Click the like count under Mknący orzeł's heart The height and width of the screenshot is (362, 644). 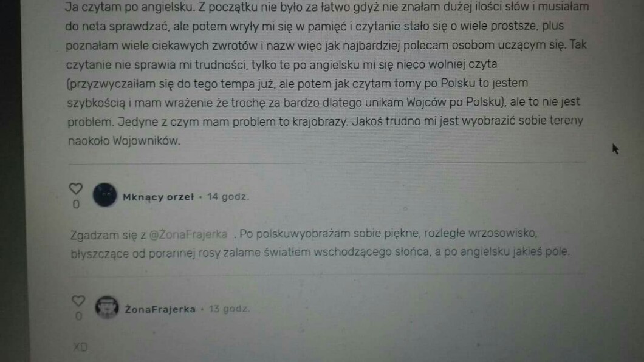pyautogui.click(x=76, y=205)
